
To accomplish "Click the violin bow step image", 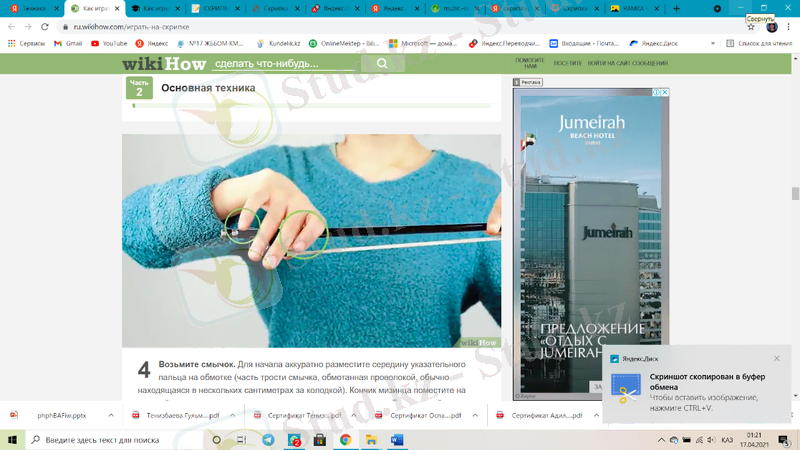I will click(311, 241).
